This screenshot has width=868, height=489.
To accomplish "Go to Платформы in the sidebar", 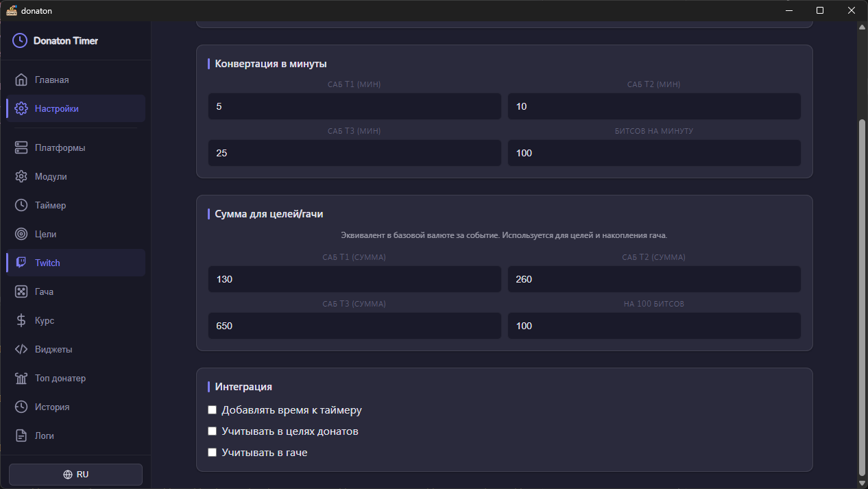I will 75,147.
